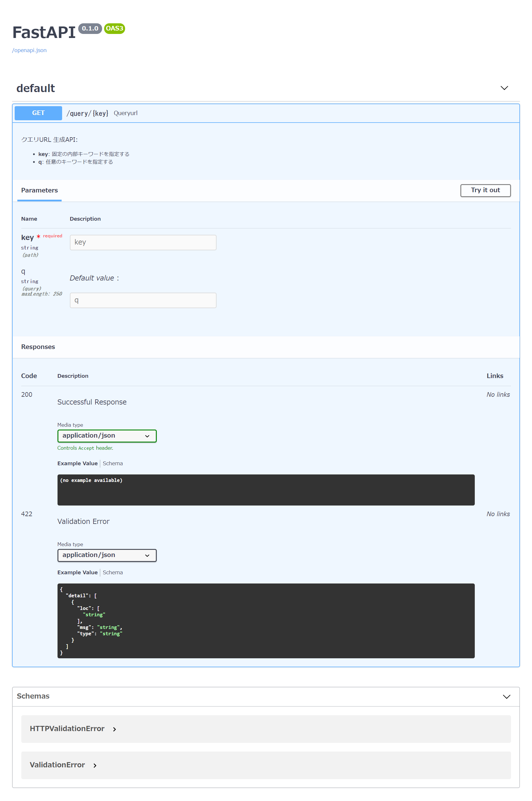
Task: Click the key parameter input field
Action: coord(143,242)
